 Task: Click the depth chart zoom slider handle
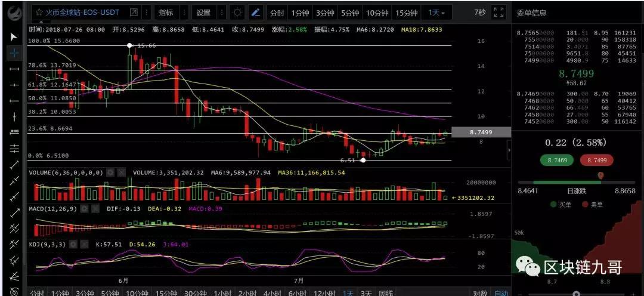click(576, 294)
